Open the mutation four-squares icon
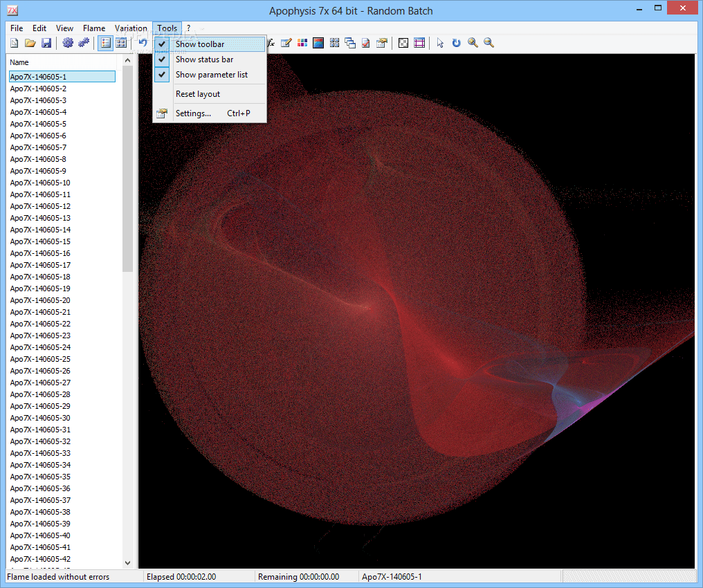The height and width of the screenshot is (588, 703). coord(334,43)
